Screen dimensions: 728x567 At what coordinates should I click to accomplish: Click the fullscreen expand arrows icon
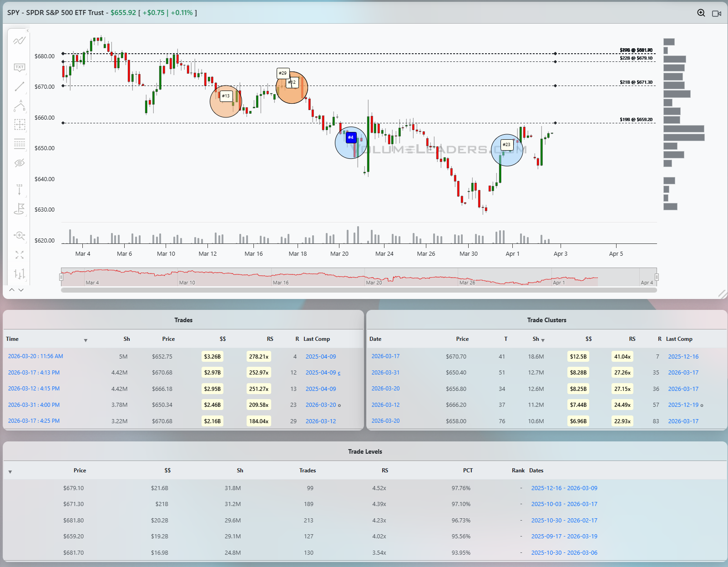click(x=19, y=255)
